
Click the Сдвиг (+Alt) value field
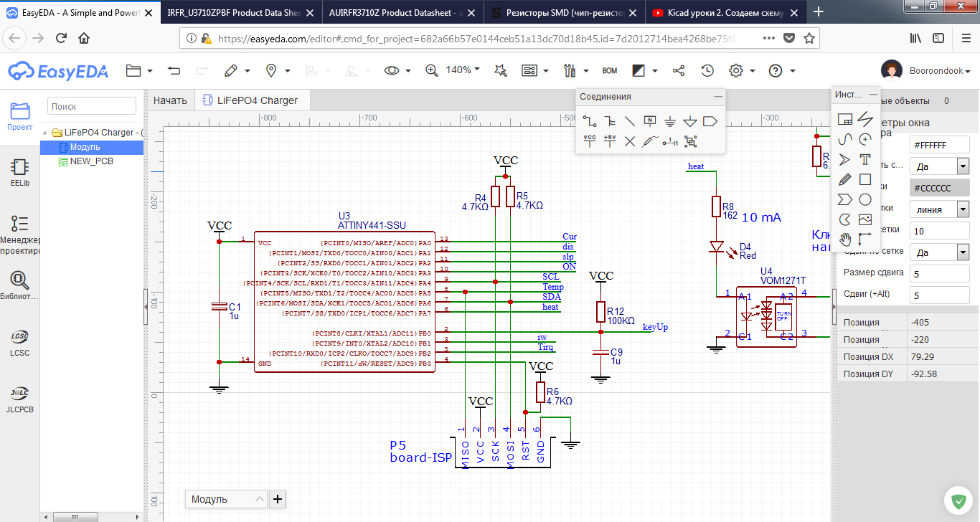pyautogui.click(x=939, y=295)
